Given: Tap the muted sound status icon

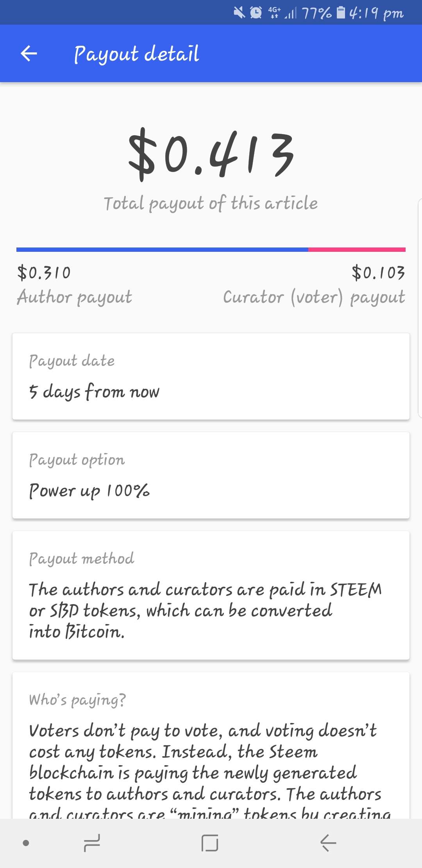Looking at the screenshot, I should [239, 13].
